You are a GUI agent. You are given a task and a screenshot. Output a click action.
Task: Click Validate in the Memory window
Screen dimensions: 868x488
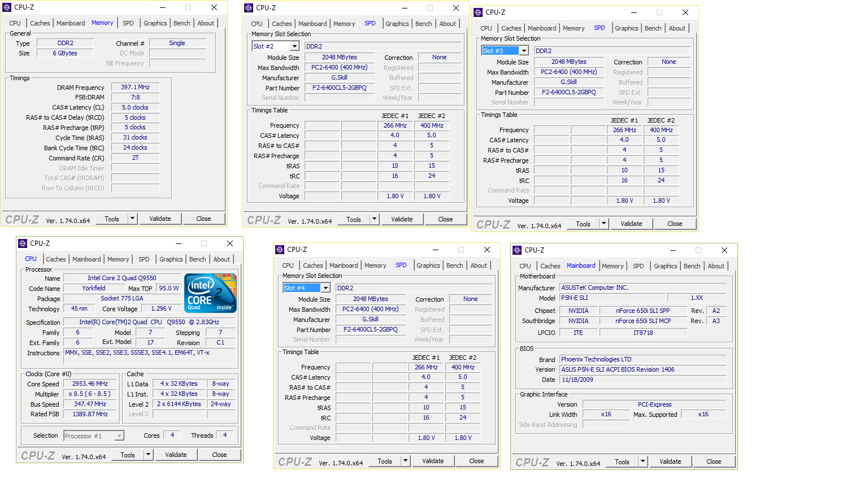point(160,219)
